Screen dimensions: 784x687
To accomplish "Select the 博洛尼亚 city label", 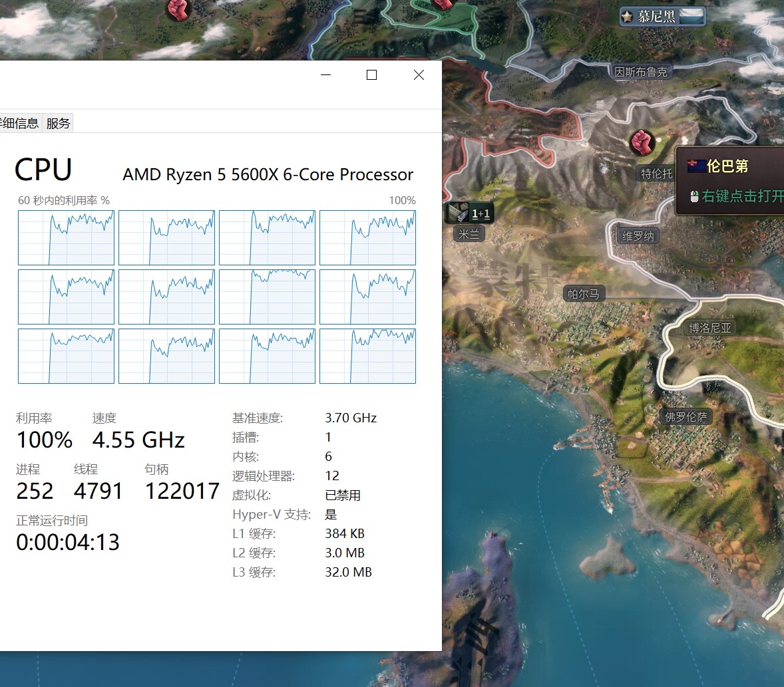I will point(709,328).
